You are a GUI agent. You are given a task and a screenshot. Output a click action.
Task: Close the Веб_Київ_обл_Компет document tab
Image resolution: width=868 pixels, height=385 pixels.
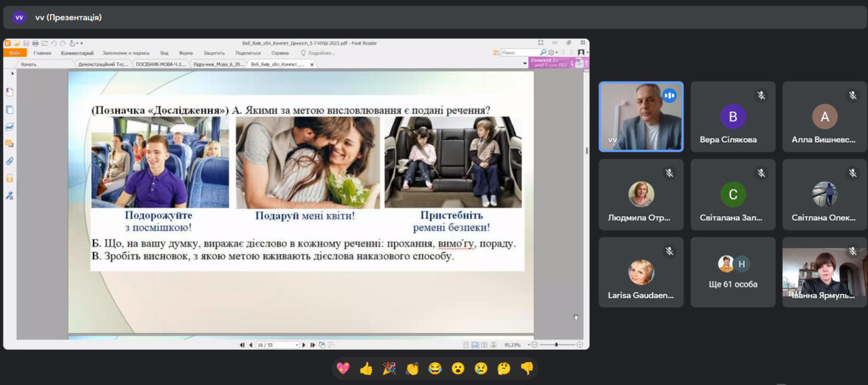click(x=312, y=64)
